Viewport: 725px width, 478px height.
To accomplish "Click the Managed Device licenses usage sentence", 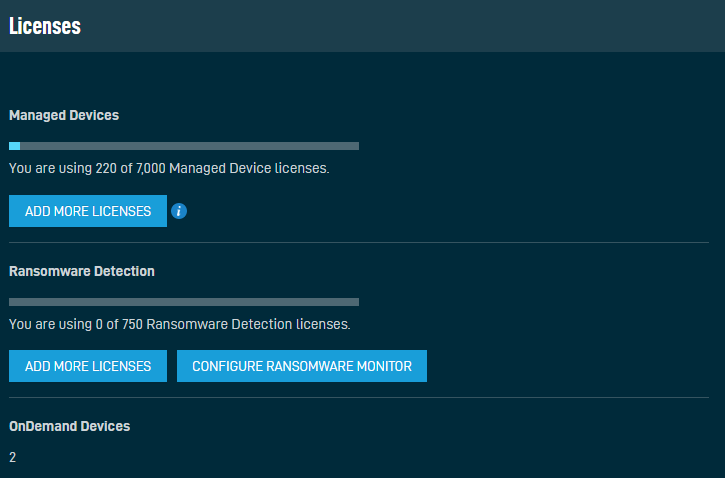I will click(x=169, y=168).
